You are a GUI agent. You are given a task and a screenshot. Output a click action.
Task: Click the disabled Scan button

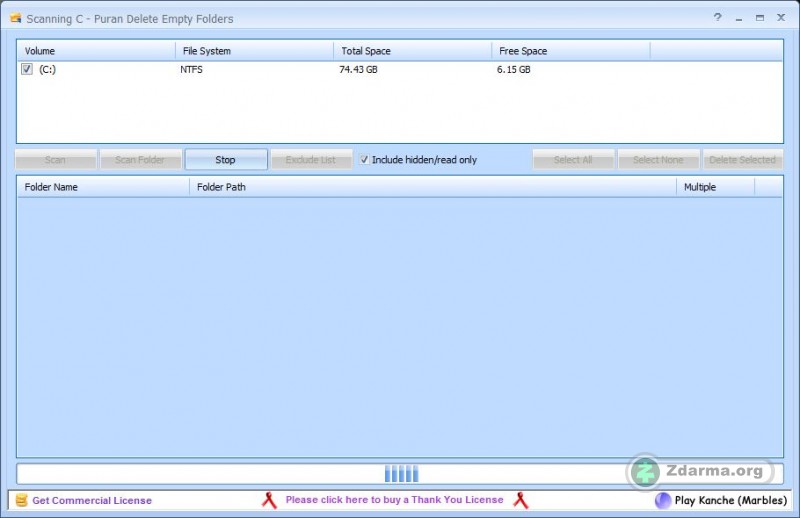pos(56,160)
